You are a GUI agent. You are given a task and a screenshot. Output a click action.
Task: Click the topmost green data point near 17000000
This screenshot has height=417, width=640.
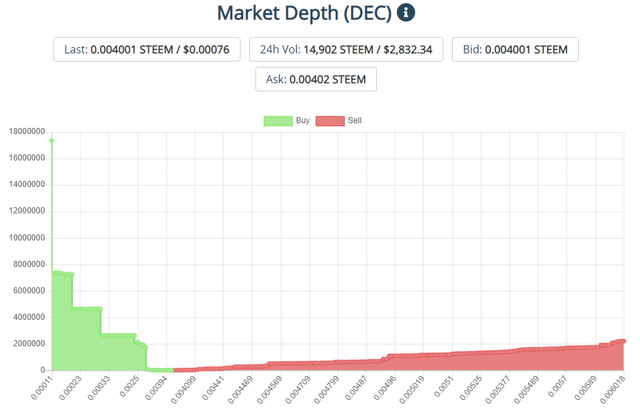(51, 141)
